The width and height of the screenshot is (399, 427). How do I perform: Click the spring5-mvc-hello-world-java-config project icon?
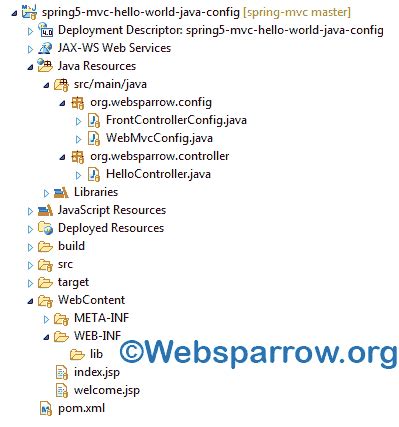coord(29,12)
